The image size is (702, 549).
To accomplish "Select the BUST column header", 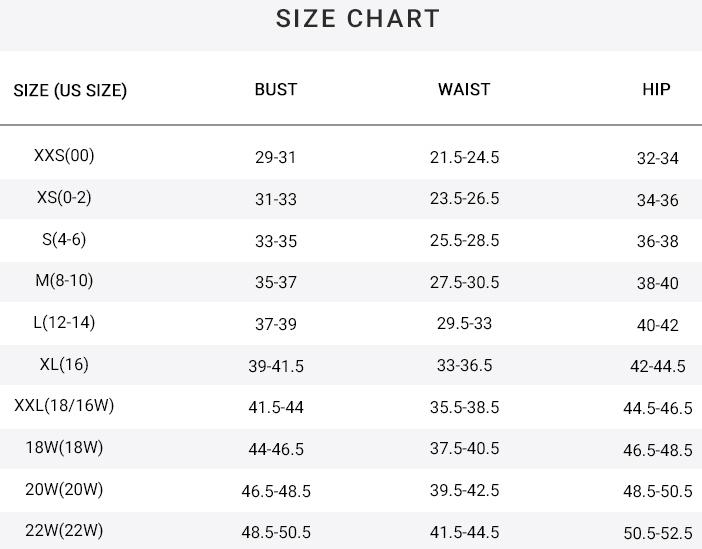I will (x=276, y=89).
